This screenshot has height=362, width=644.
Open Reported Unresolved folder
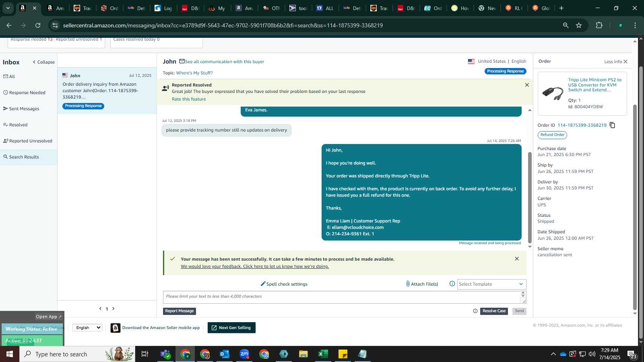click(x=28, y=141)
